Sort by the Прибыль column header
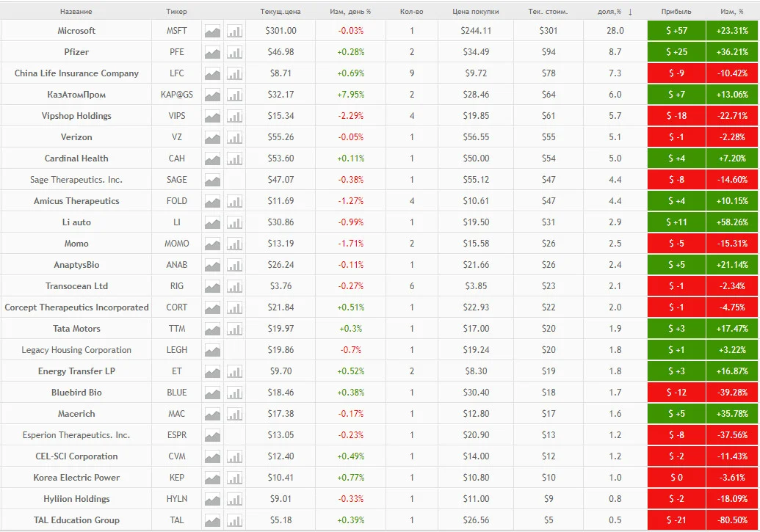The image size is (760, 532). point(676,12)
